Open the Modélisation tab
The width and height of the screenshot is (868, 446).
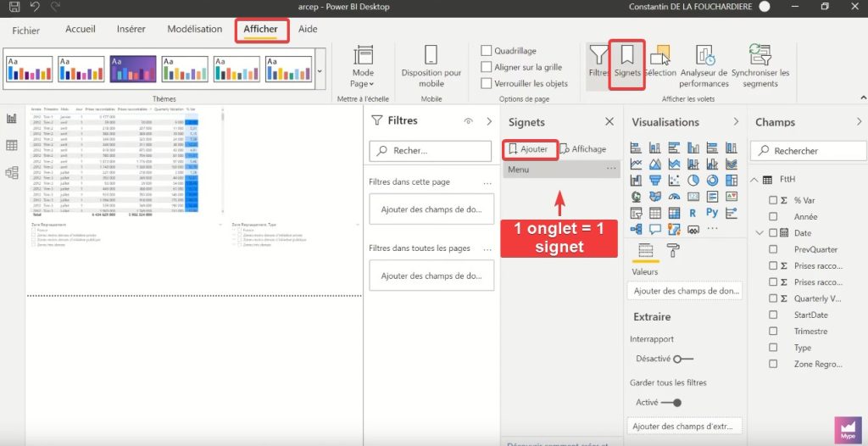pos(195,30)
